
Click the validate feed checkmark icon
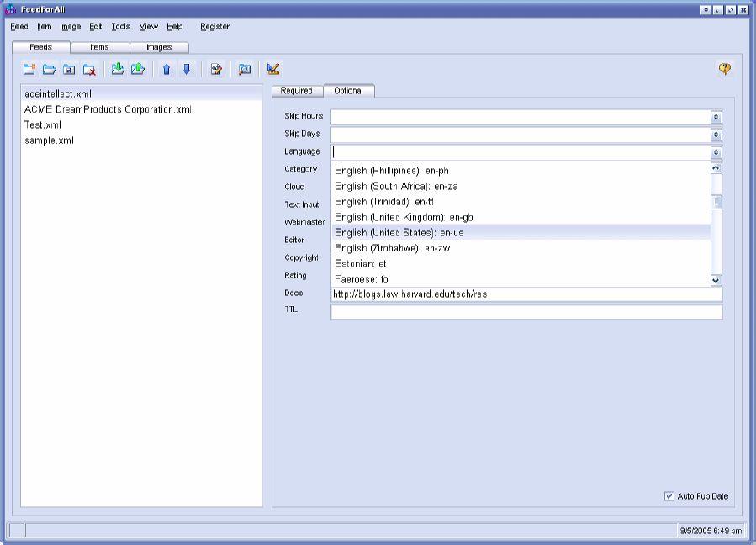pyautogui.click(x=273, y=70)
